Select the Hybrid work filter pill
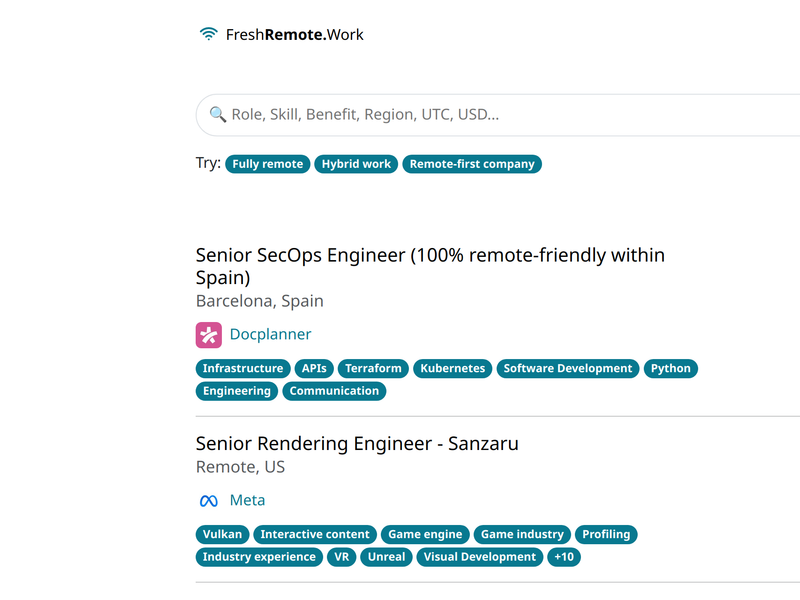The width and height of the screenshot is (800, 600). pos(355,163)
